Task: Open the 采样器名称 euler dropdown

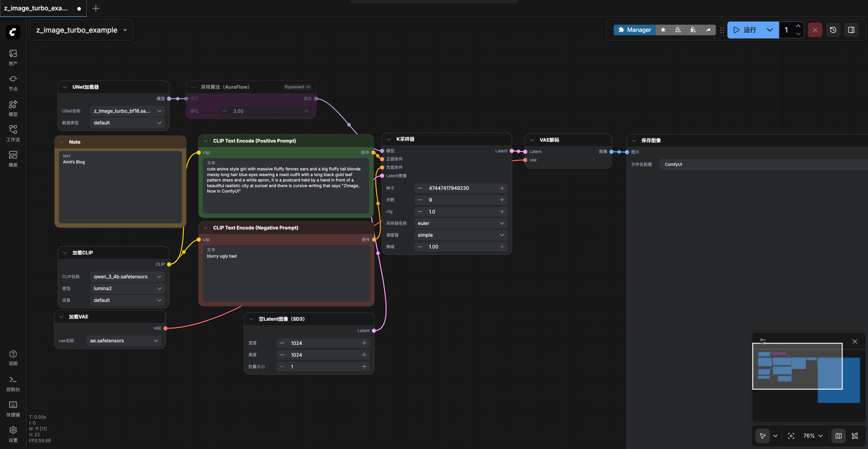Action: [460, 223]
